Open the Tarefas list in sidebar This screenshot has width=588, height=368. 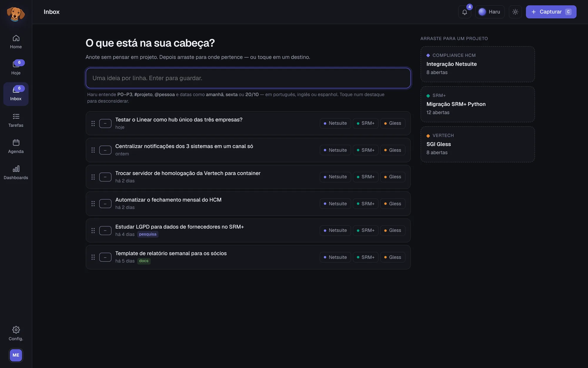click(16, 120)
